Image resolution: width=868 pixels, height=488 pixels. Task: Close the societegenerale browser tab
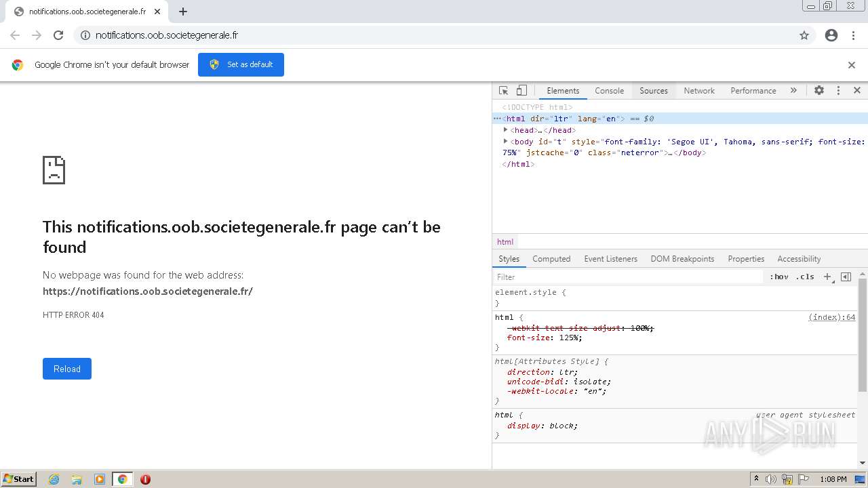tap(157, 12)
